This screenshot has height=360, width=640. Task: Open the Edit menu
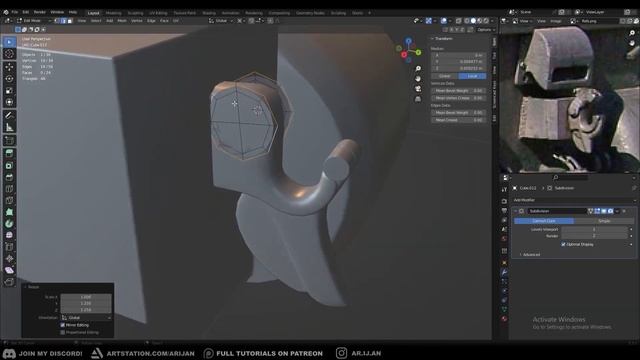(x=26, y=12)
